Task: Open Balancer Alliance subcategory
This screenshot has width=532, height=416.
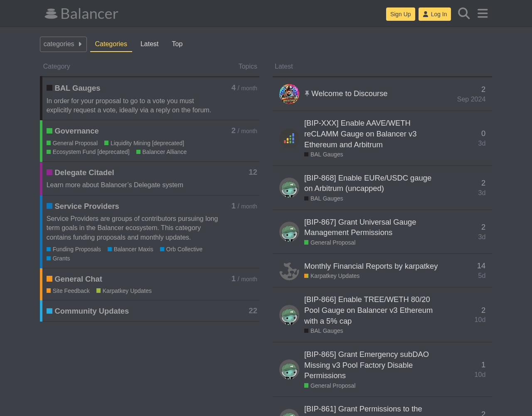Action: (161, 152)
